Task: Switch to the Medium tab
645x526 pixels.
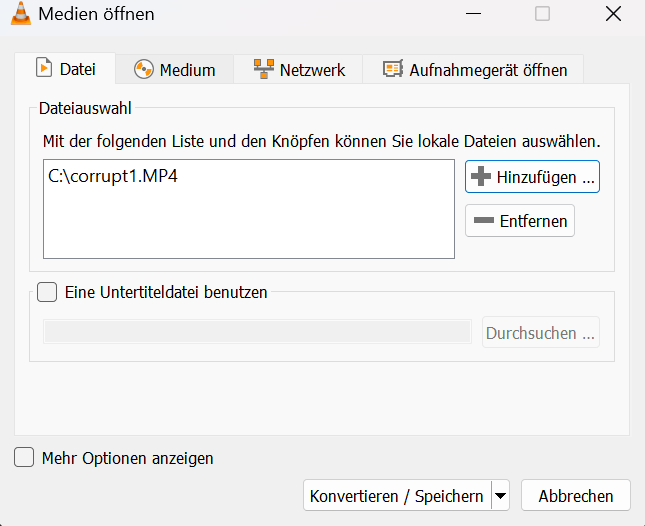Action: click(x=174, y=70)
